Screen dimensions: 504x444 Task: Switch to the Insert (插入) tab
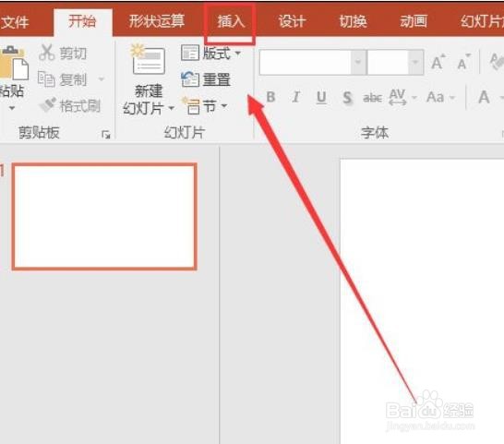[231, 21]
